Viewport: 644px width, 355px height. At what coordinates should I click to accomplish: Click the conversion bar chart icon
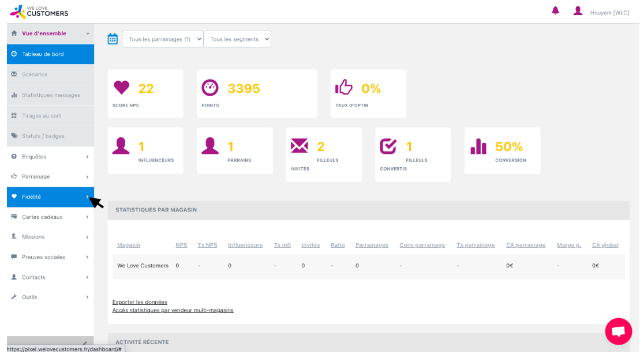tap(478, 146)
